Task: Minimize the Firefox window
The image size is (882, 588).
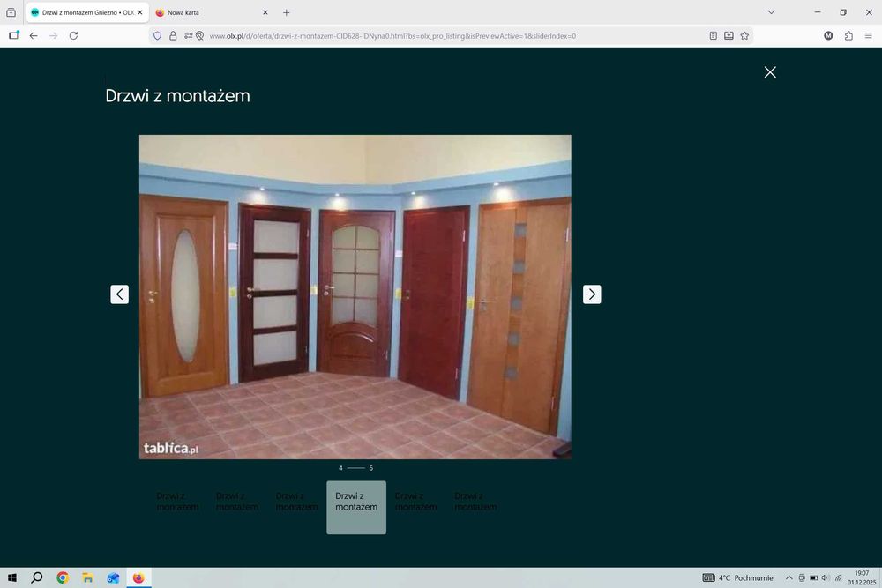Action: (x=818, y=12)
